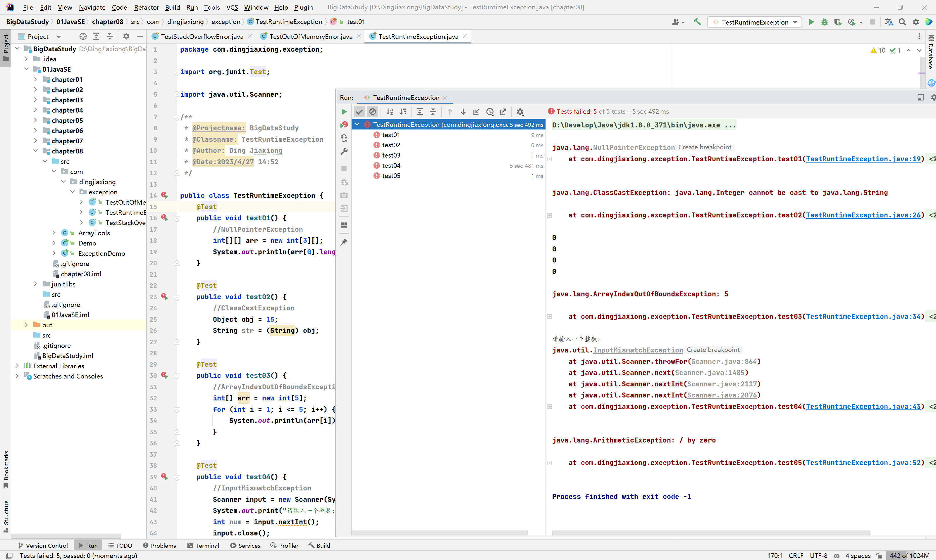
Task: Open the Database side tool window
Action: pyautogui.click(x=931, y=52)
